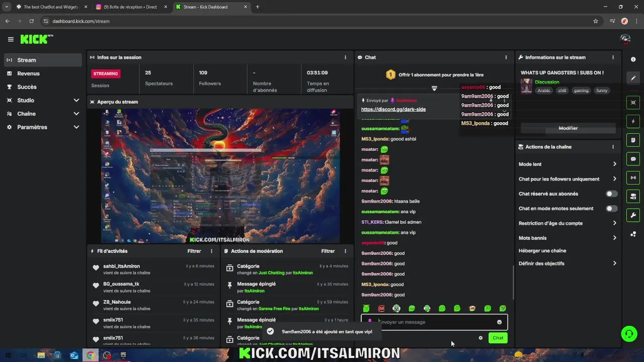Open Filtrer dropdown in Fil d'activités
The height and width of the screenshot is (362, 644).
click(194, 251)
